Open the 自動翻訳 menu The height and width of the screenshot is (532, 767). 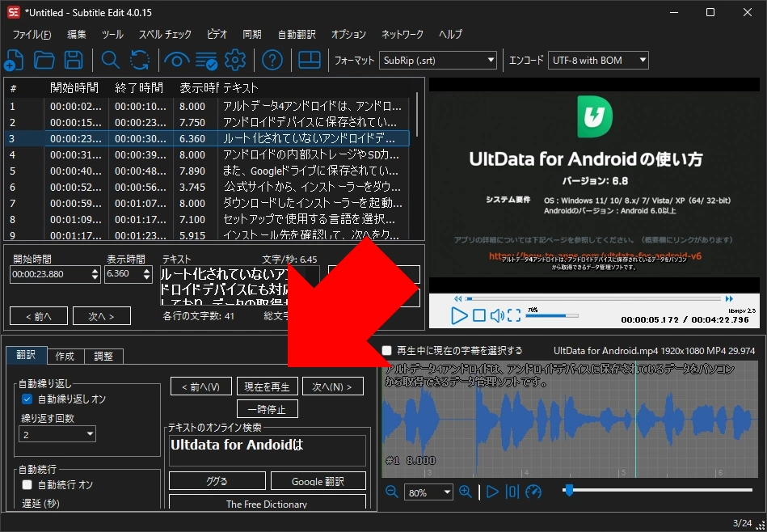[297, 34]
